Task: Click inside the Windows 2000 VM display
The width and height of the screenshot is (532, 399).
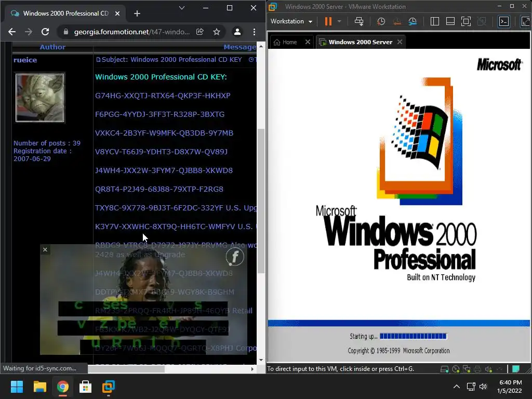Action: [x=398, y=205]
